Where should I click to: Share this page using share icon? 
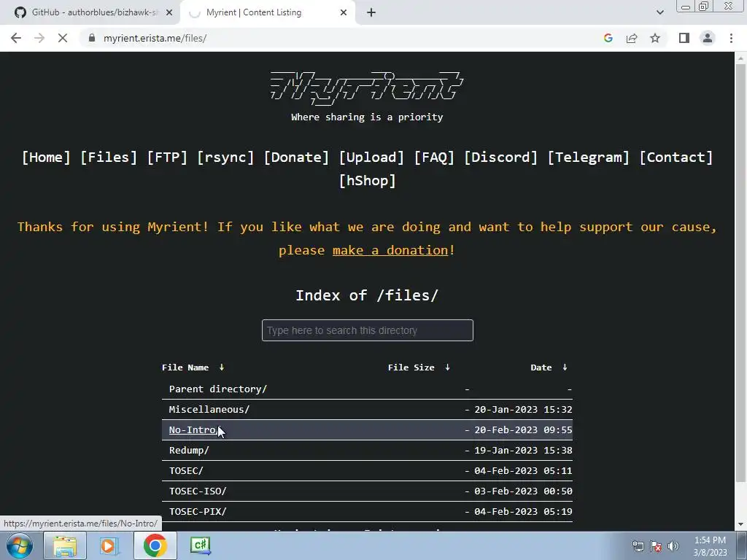click(x=632, y=38)
